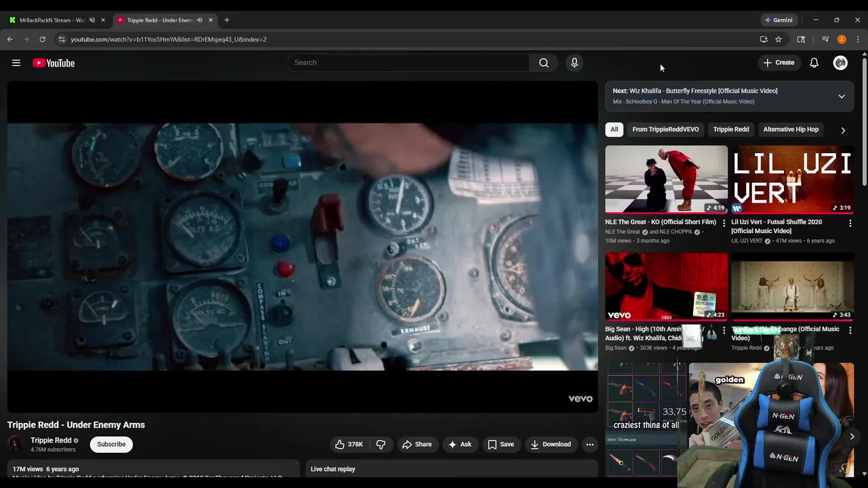Go back in the browser
This screenshot has width=868, height=488.
pos(10,39)
